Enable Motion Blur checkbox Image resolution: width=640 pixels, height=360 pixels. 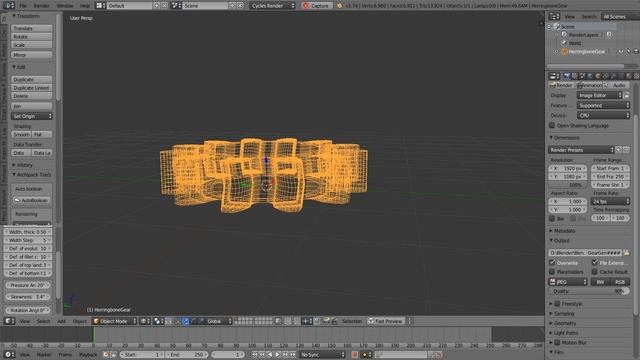click(557, 342)
